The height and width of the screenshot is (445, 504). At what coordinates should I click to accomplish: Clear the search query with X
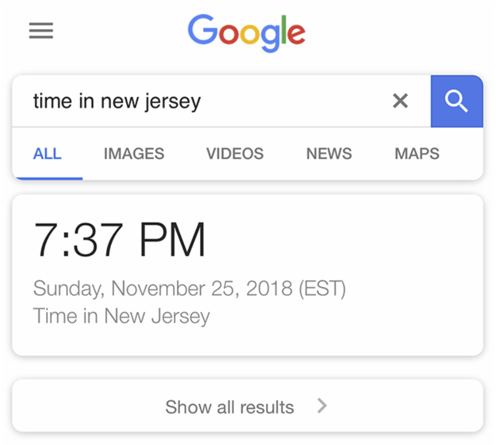pos(400,101)
